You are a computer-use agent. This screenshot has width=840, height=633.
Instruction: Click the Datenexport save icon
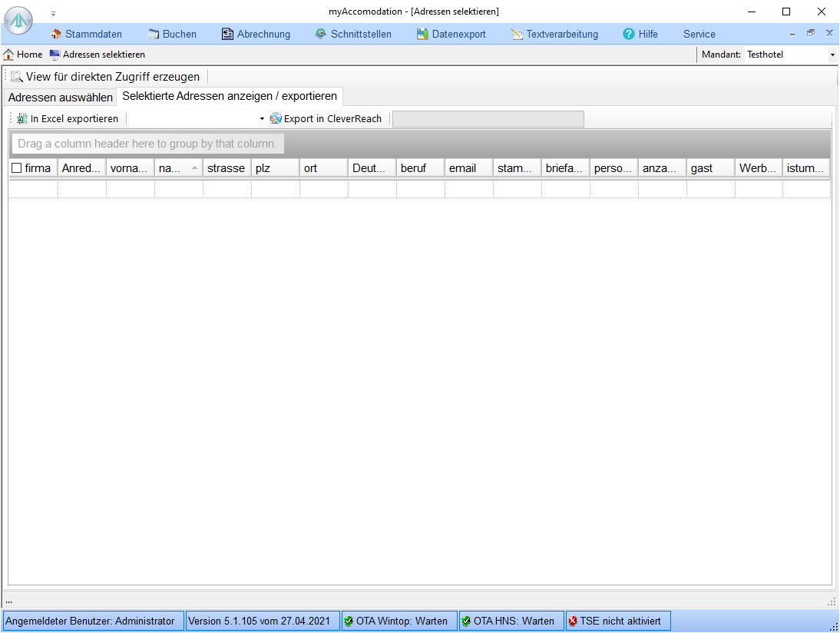[x=422, y=34]
